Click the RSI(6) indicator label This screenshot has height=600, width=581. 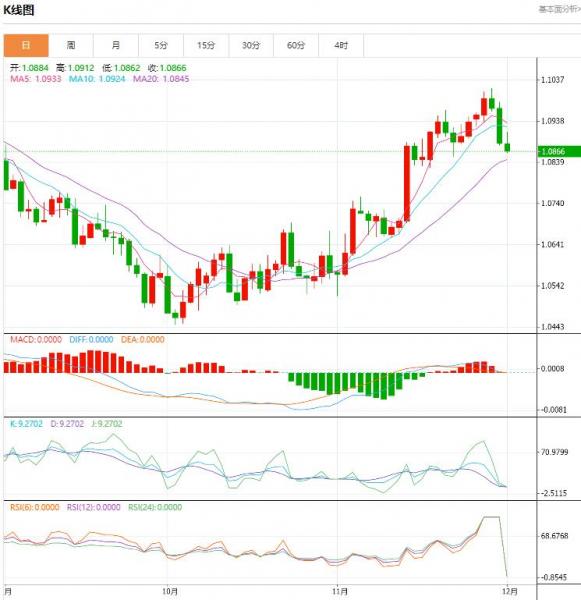click(35, 507)
